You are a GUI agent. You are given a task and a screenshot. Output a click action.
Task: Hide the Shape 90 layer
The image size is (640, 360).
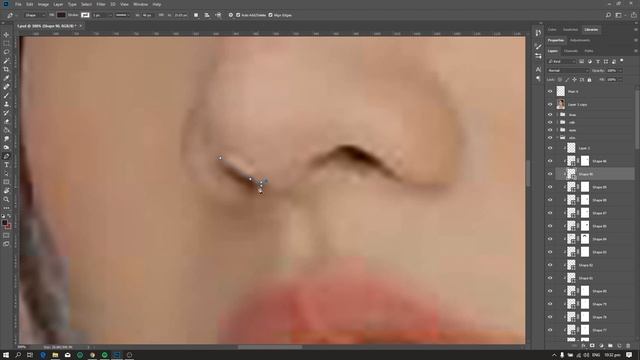(x=550, y=174)
